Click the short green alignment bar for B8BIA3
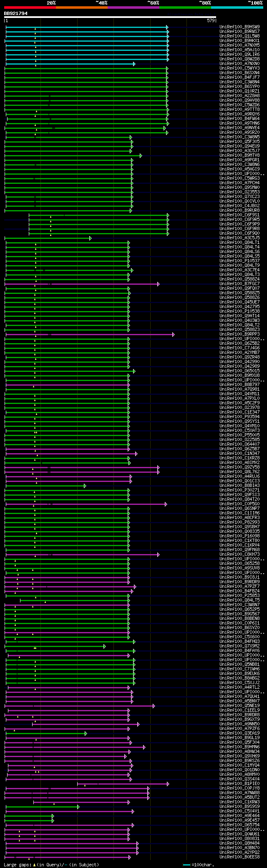The image size is (267, 868). [x=45, y=486]
